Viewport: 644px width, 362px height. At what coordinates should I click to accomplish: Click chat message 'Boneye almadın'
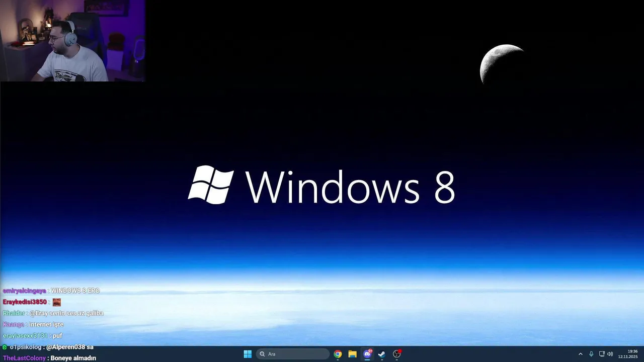[73, 358]
